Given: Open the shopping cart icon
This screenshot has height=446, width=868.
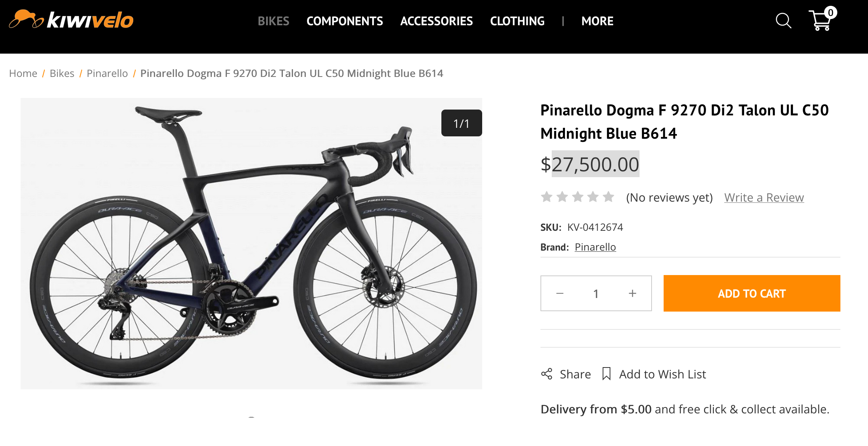Looking at the screenshot, I should point(821,20).
